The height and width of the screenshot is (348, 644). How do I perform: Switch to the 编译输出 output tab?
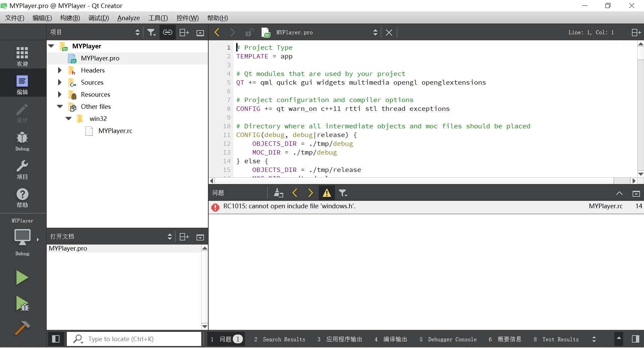(x=391, y=339)
